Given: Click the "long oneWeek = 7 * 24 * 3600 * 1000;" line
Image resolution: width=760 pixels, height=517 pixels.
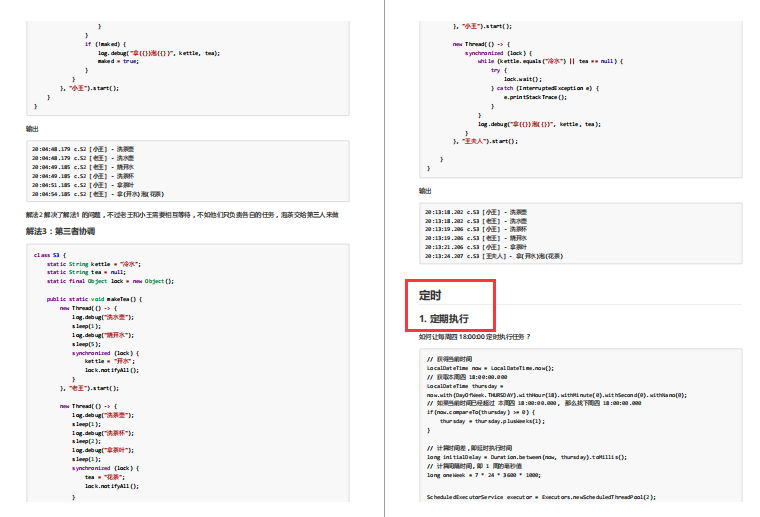Looking at the screenshot, I should tap(484, 475).
